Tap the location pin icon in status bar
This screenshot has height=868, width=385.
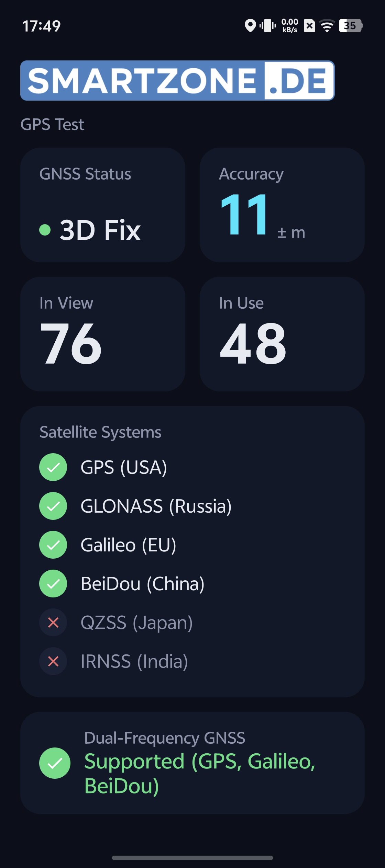click(x=250, y=26)
